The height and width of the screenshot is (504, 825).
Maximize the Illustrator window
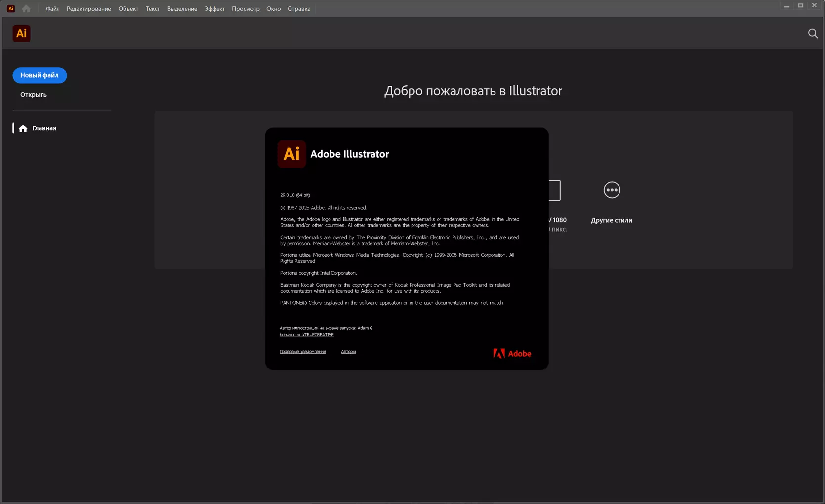801,6
